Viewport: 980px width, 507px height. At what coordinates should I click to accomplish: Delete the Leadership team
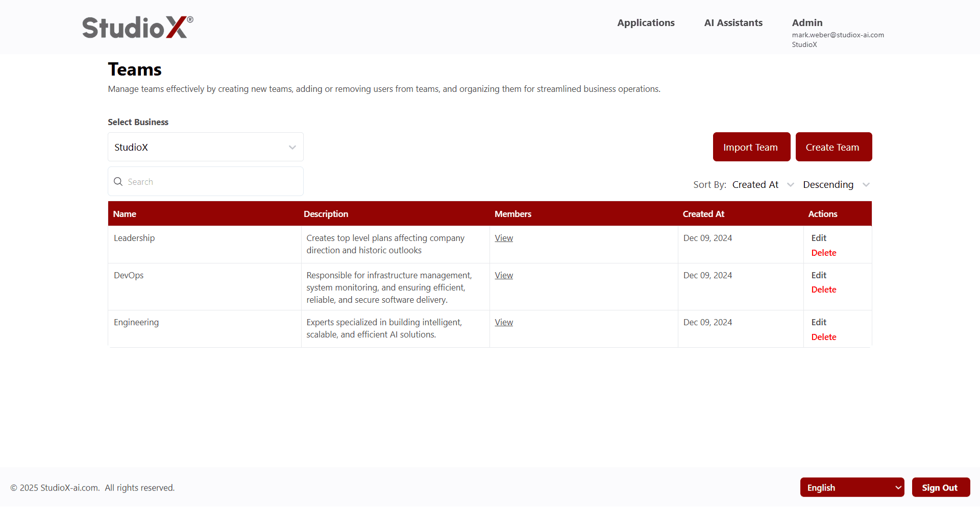[824, 253]
